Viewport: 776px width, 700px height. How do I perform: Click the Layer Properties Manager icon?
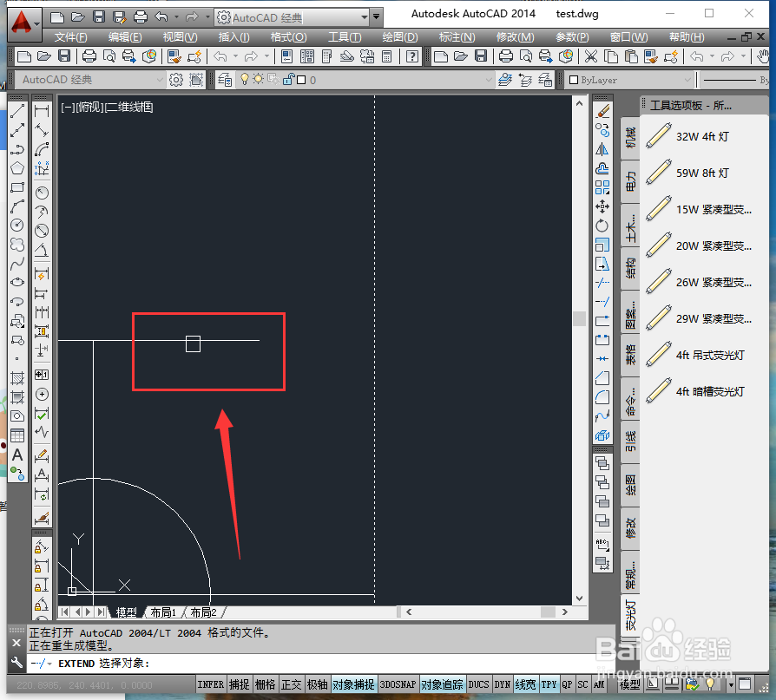225,80
